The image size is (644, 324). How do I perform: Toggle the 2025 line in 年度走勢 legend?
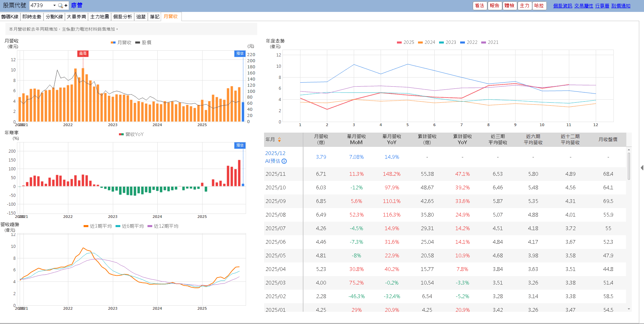405,42
